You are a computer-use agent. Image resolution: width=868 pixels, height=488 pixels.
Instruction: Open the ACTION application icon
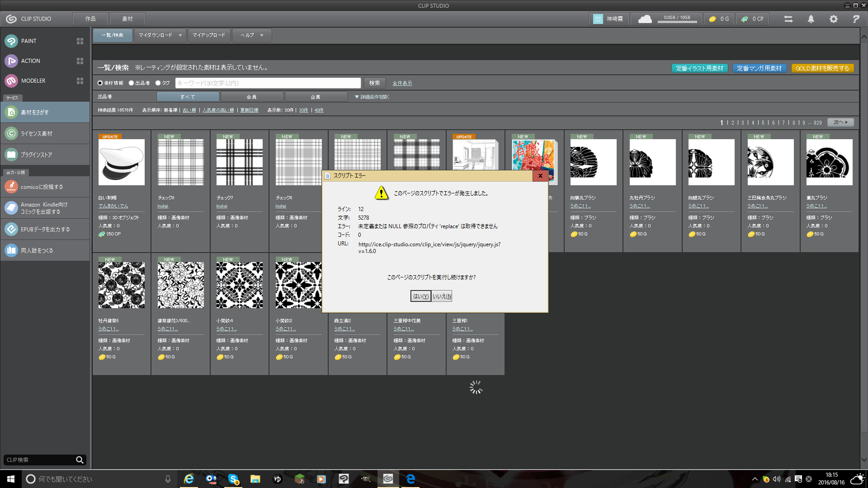click(x=11, y=61)
